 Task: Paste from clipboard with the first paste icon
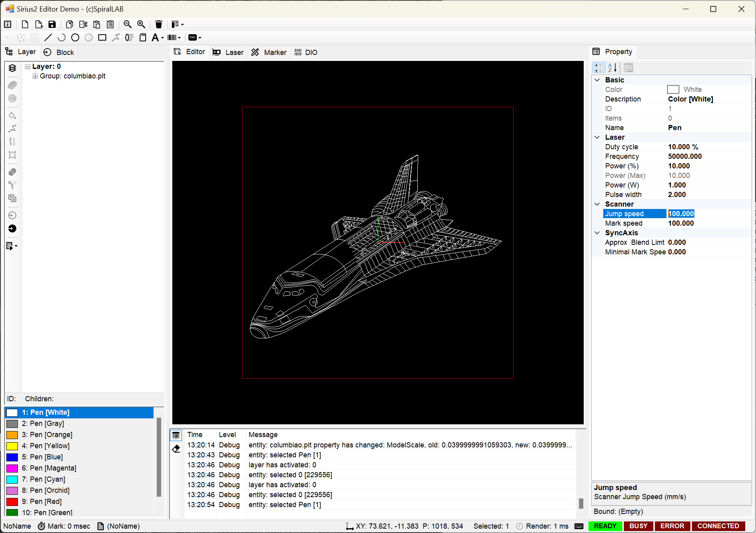(97, 24)
